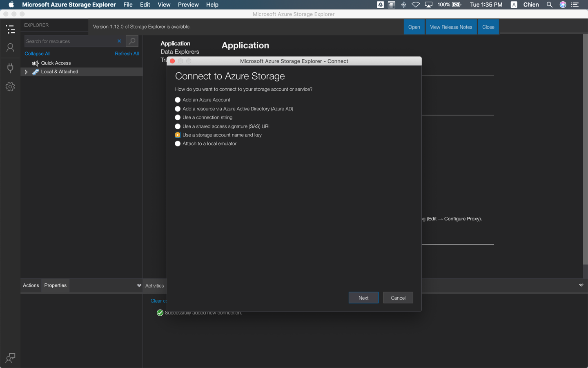Click the Search for resources field
The height and width of the screenshot is (368, 588).
69,41
